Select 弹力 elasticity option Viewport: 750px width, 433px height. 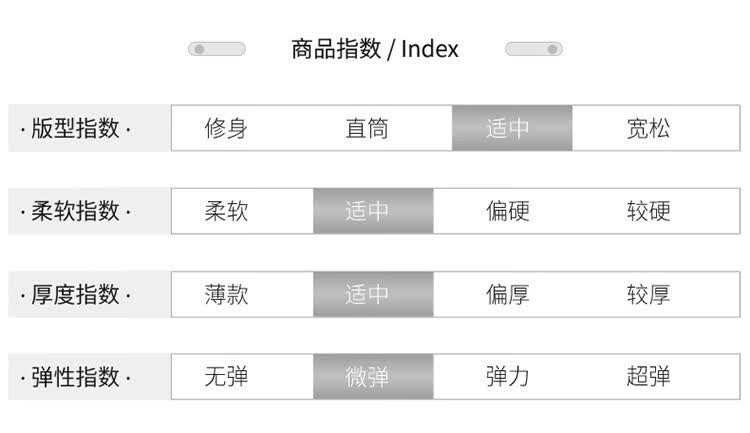508,377
